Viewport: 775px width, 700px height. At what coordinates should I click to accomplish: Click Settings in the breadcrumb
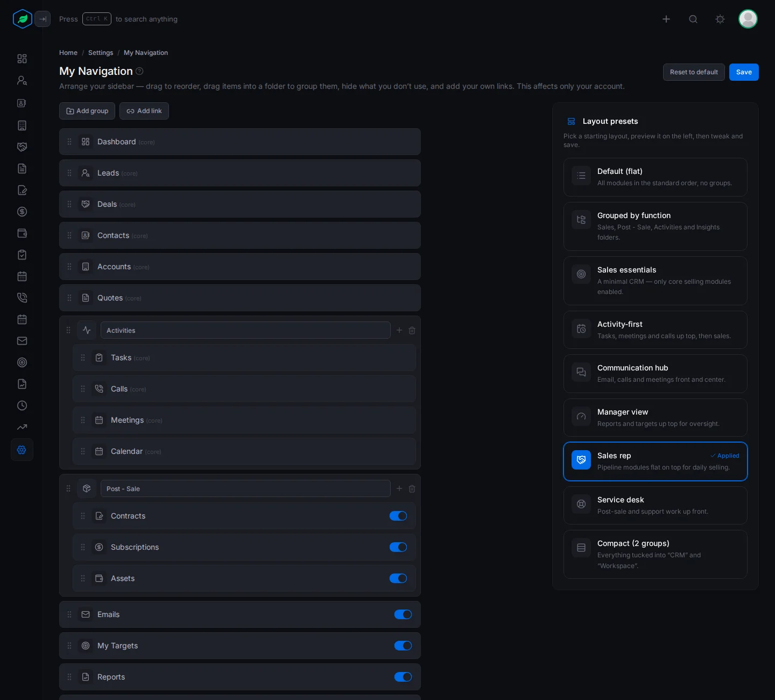(x=101, y=53)
